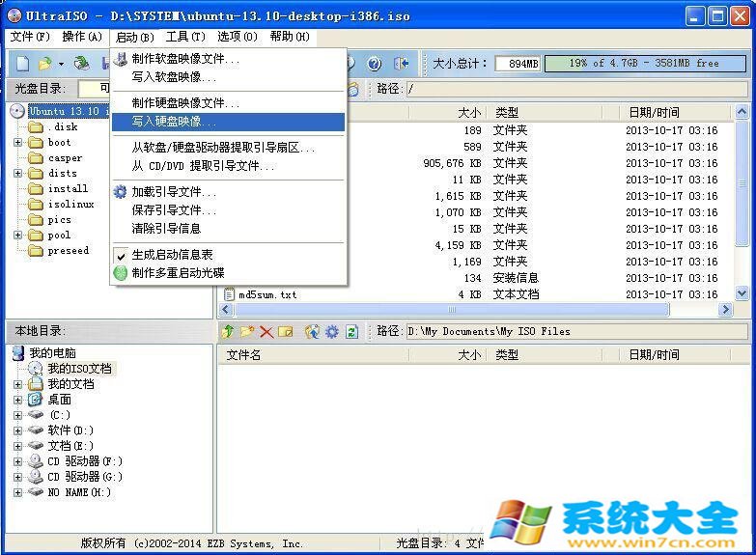Viewport: 756px width, 555px height.
Task: Toggle 生成启动信息表 checked option
Action: 172,255
